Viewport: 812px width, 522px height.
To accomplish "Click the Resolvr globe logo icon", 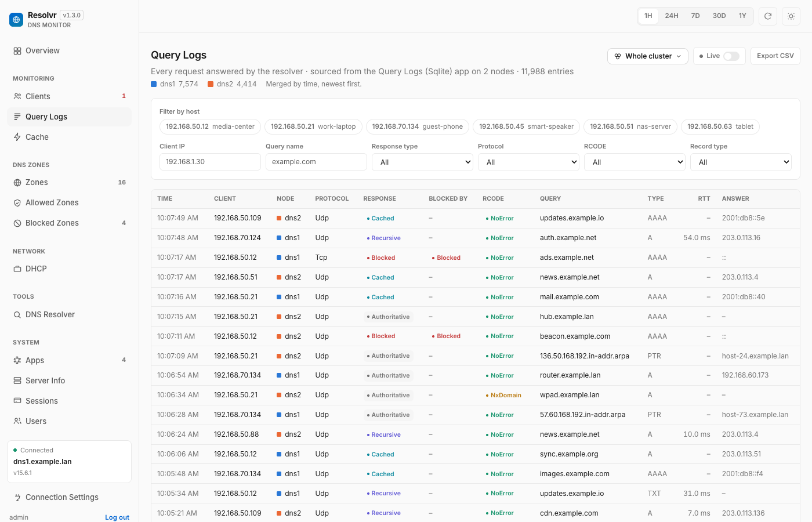I will pos(16,20).
